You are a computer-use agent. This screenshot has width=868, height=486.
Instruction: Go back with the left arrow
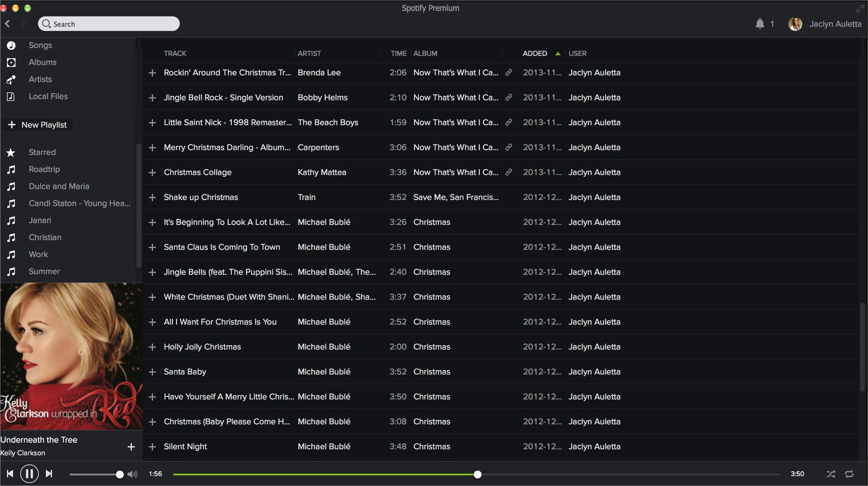tap(7, 24)
